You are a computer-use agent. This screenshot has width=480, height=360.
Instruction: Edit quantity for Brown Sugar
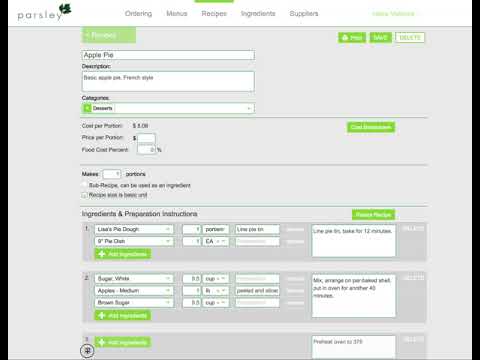tap(192, 303)
